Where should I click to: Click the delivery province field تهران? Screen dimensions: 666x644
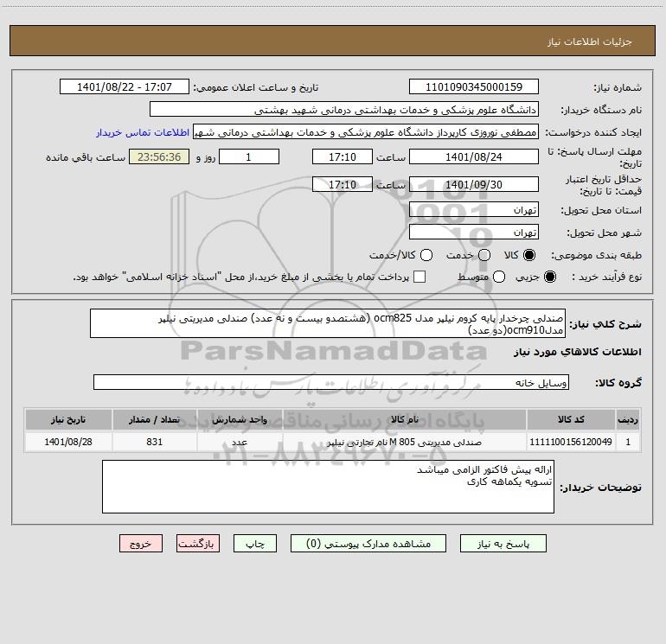pos(474,210)
